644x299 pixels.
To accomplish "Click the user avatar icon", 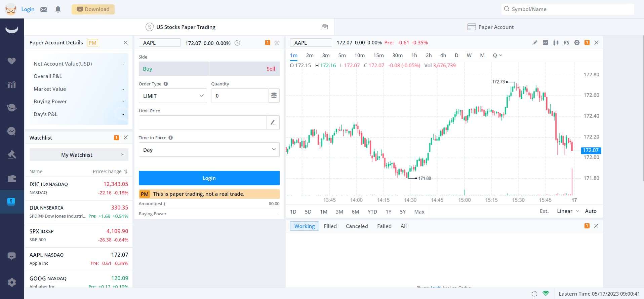I will (11, 9).
